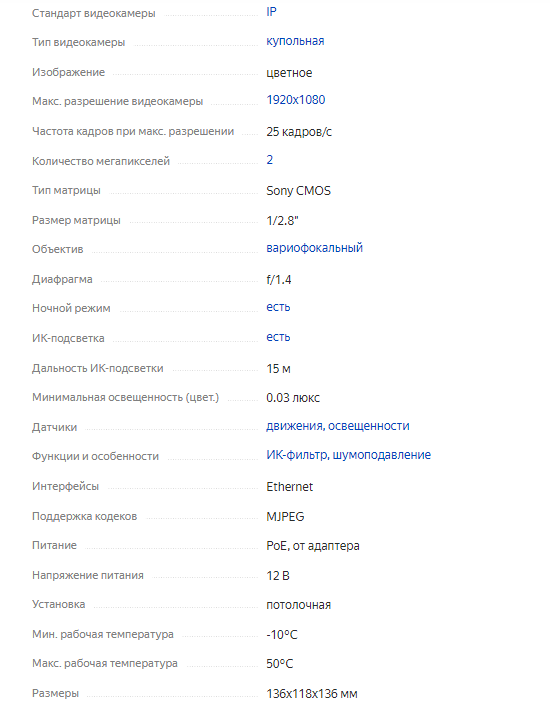Follow the ИК-фильтр, шумоподавление link
The height and width of the screenshot is (715, 550).
[x=348, y=455]
